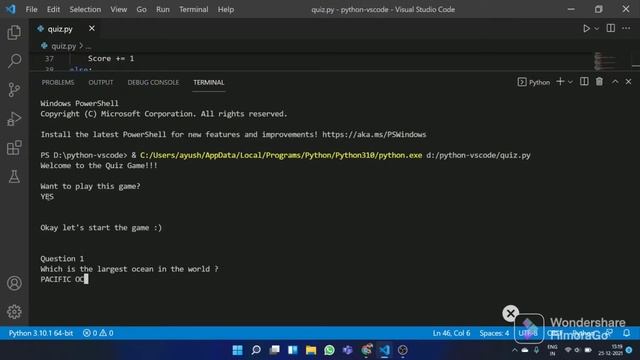Viewport: 640px width, 360px height.
Task: Open Windows taskbar search
Action: [x=256, y=350]
